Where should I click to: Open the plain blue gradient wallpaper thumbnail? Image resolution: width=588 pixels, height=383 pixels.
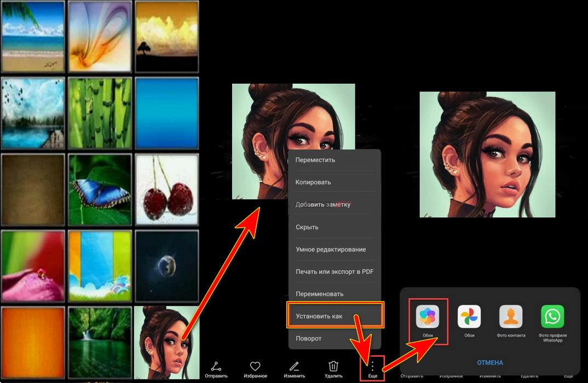coord(167,113)
